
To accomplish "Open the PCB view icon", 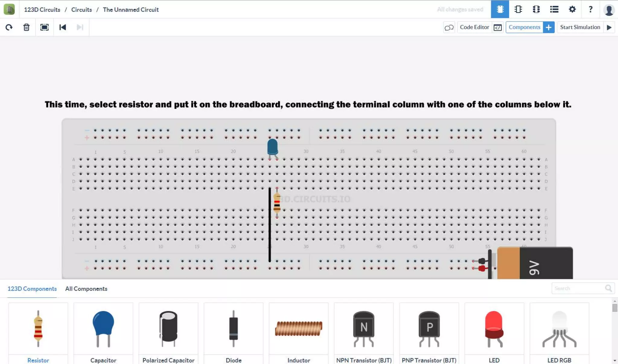I will pyautogui.click(x=536, y=9).
